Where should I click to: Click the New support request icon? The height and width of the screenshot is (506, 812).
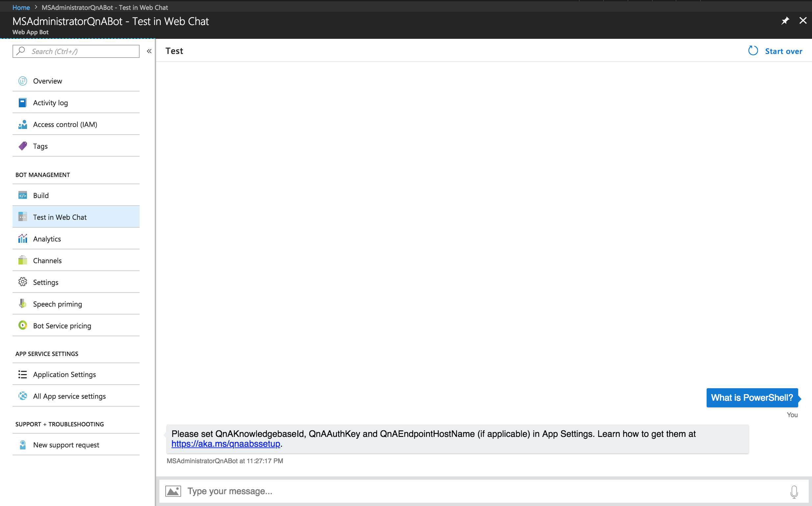click(x=22, y=445)
